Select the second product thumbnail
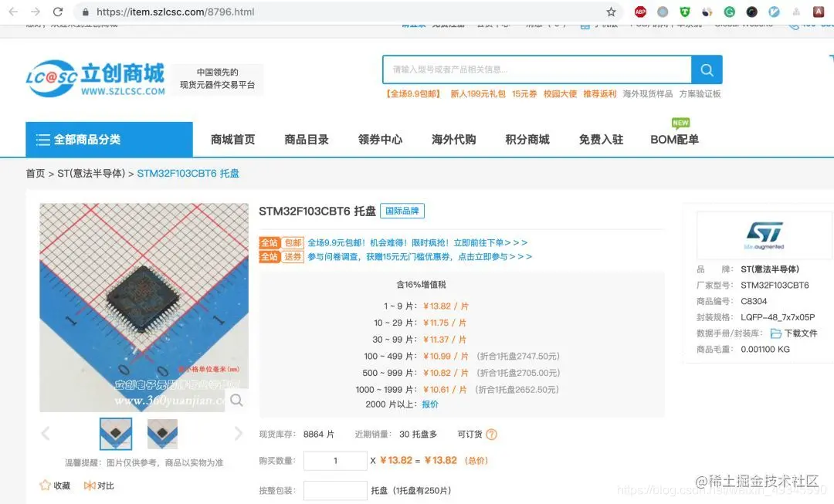This screenshot has height=504, width=834. pyautogui.click(x=162, y=434)
